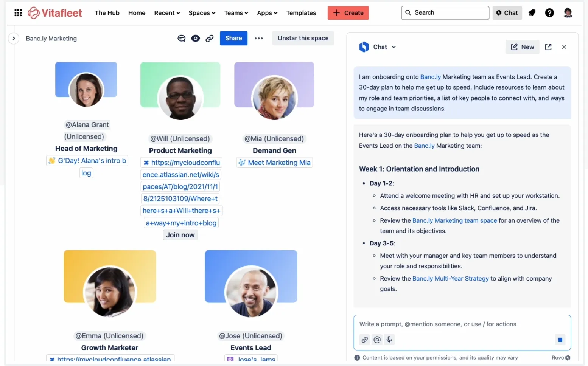Click the Create button
Image resolution: width=588 pixels, height=366 pixels.
click(x=348, y=13)
